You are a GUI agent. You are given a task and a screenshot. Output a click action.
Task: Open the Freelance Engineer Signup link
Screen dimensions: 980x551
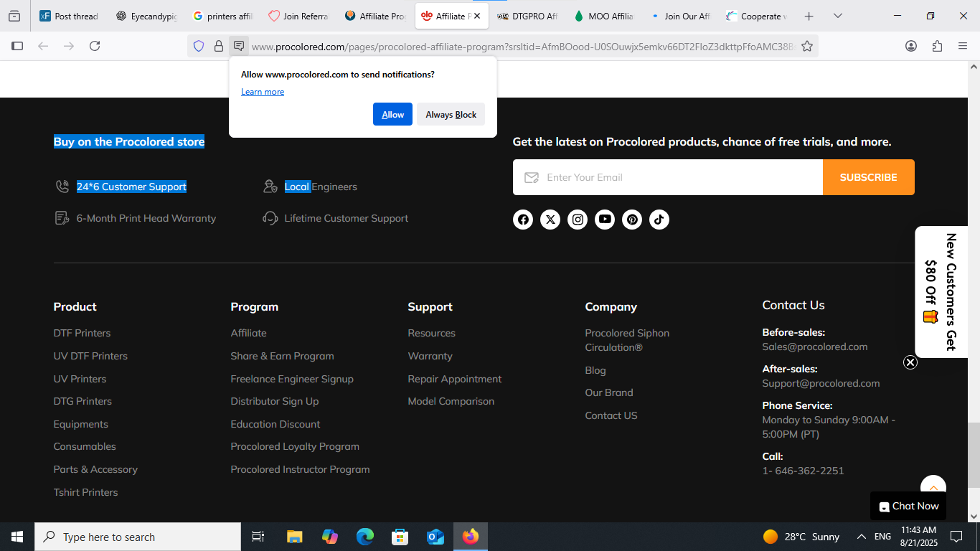pos(292,379)
